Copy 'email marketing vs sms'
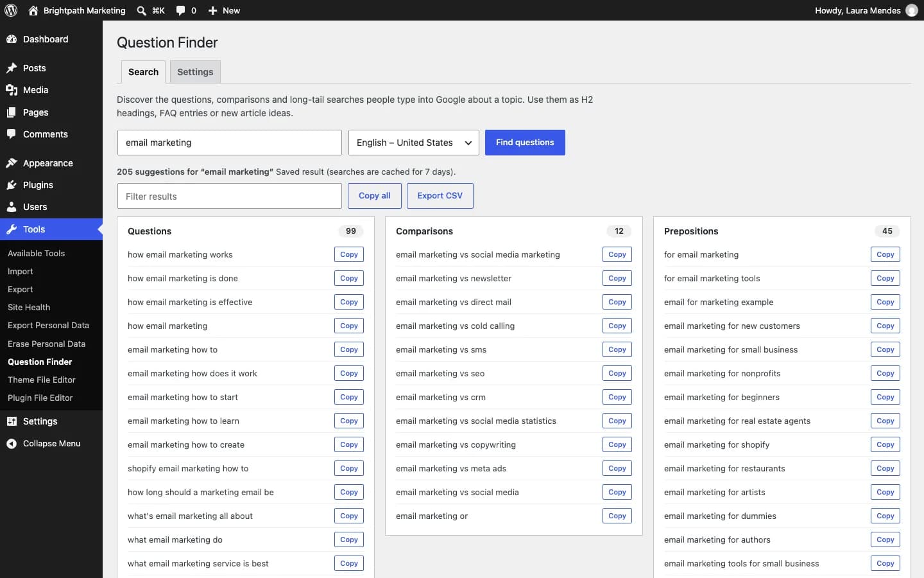The height and width of the screenshot is (578, 924). coord(617,349)
